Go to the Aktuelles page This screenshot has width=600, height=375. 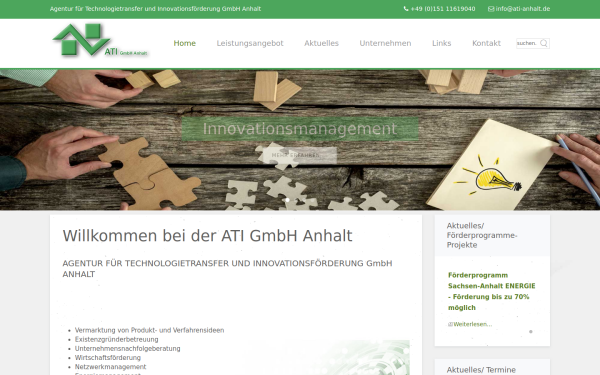(x=321, y=43)
